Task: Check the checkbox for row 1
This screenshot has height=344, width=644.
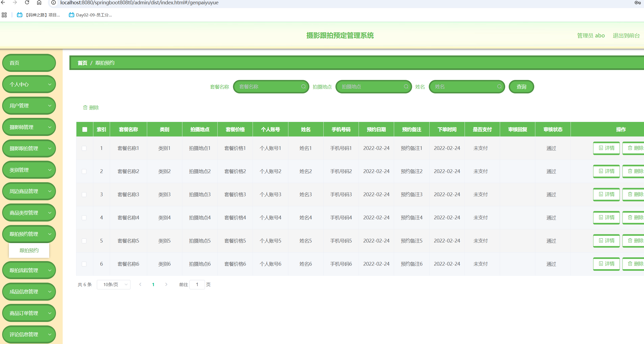Action: (84, 148)
